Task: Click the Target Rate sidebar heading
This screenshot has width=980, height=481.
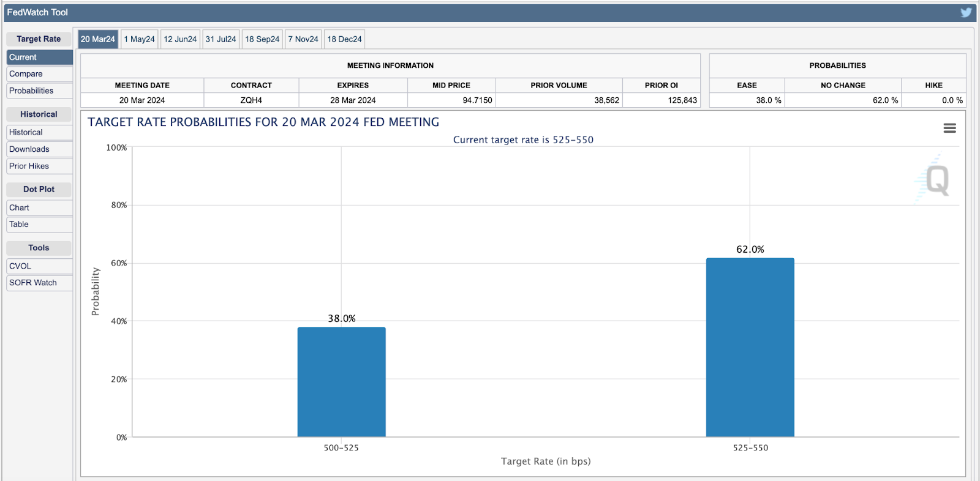Action: coord(39,39)
